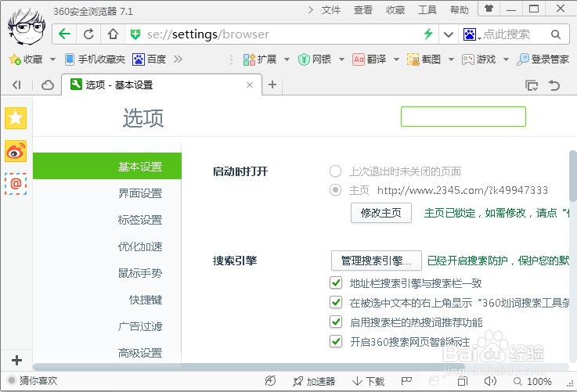Open the 收藏 favorites star

point(26,59)
